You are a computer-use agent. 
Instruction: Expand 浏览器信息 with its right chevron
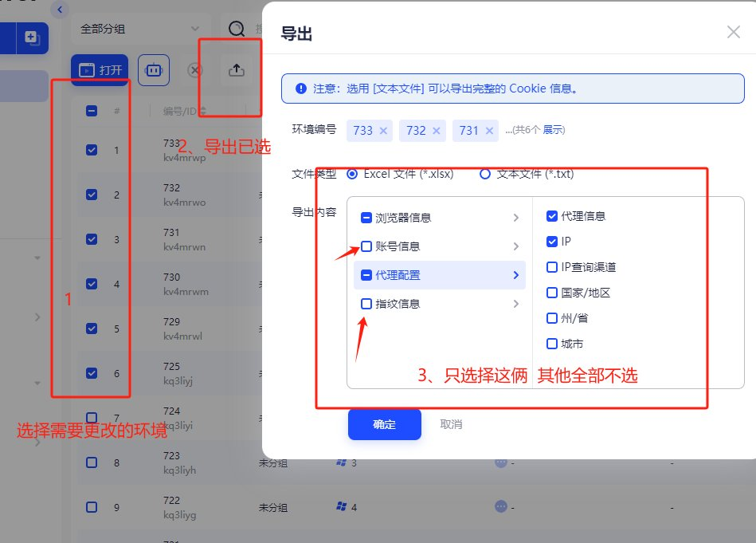click(516, 218)
